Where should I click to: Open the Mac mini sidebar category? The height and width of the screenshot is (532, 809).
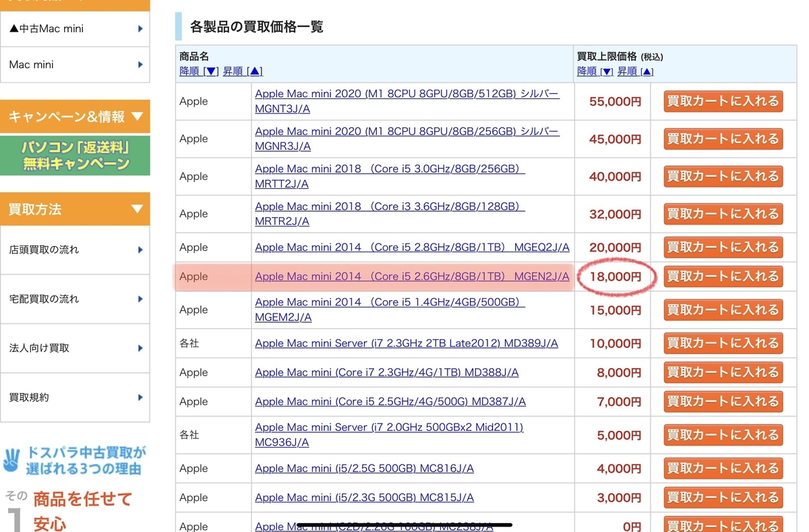pyautogui.click(x=75, y=65)
